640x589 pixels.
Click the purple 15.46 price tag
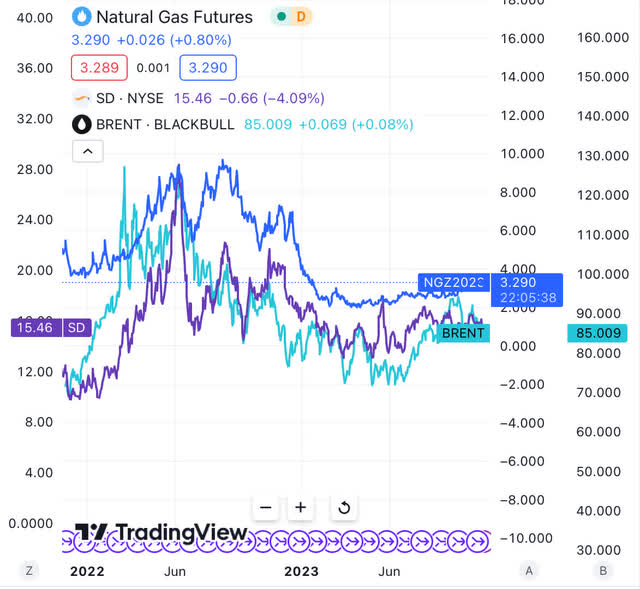[36, 328]
